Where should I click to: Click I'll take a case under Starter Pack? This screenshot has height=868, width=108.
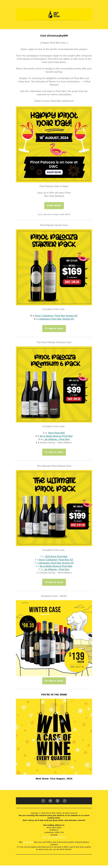[54, 328]
